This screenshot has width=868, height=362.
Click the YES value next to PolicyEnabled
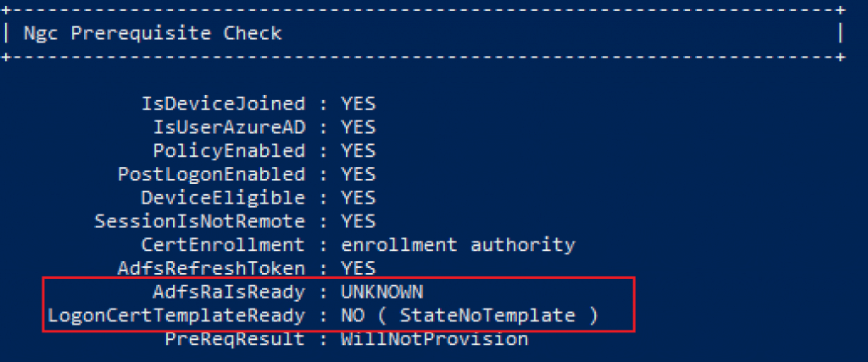pos(359,151)
